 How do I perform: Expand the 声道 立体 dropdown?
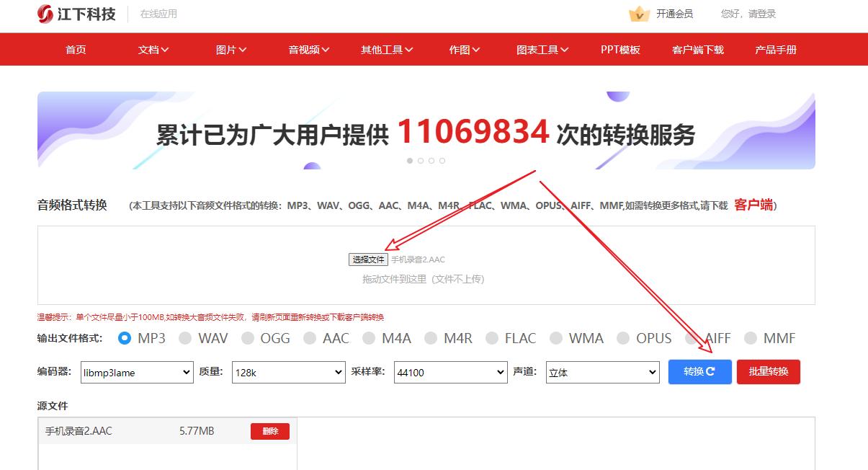602,373
